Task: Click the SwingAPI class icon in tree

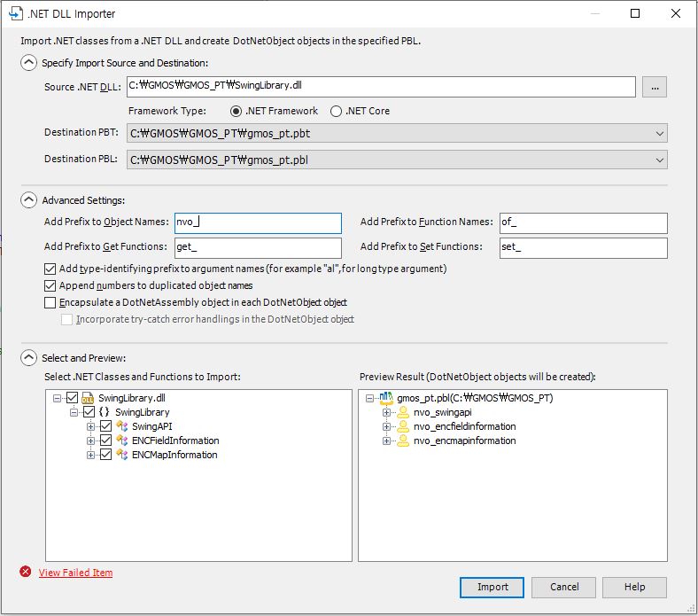Action: coord(122,426)
